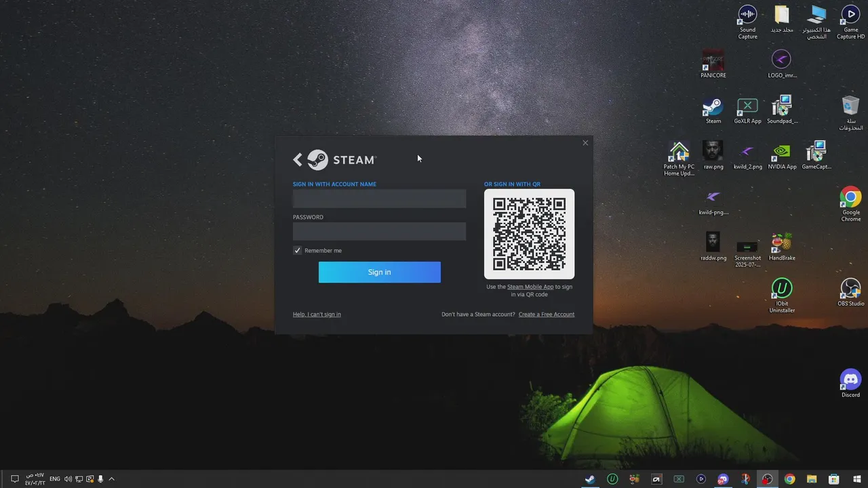868x488 pixels.
Task: Select the Discord desktop icon
Action: pyautogui.click(x=850, y=383)
